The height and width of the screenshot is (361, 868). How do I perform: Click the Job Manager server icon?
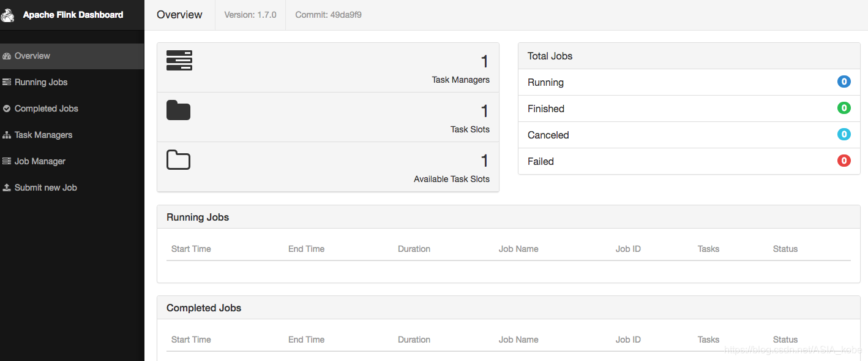7,161
